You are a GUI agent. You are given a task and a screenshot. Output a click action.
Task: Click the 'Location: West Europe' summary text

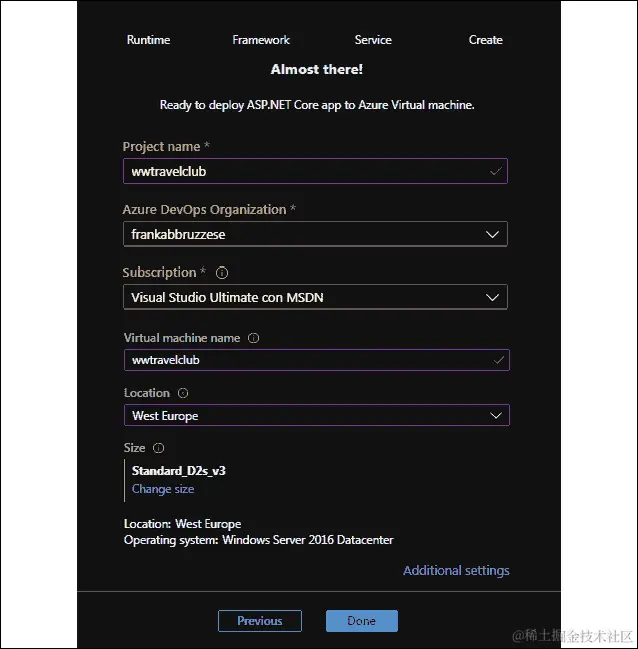tap(182, 524)
